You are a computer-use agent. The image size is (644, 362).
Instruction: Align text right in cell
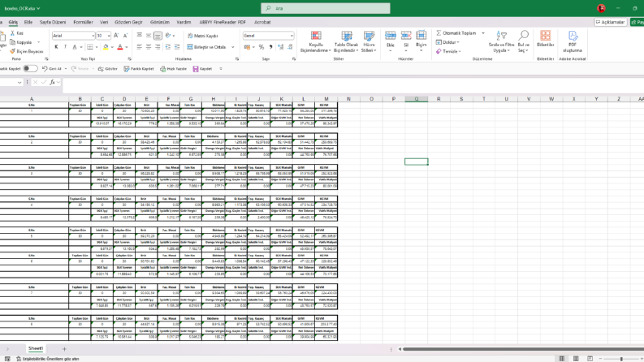click(158, 47)
